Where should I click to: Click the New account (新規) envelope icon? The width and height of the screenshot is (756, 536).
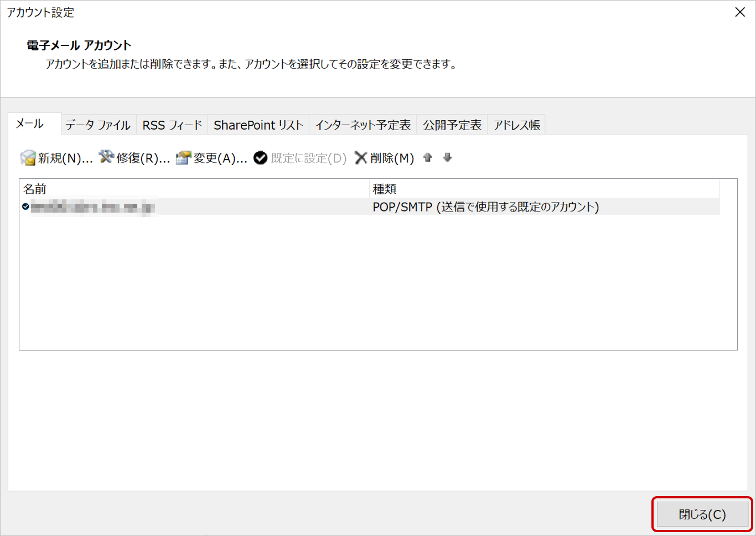point(28,158)
